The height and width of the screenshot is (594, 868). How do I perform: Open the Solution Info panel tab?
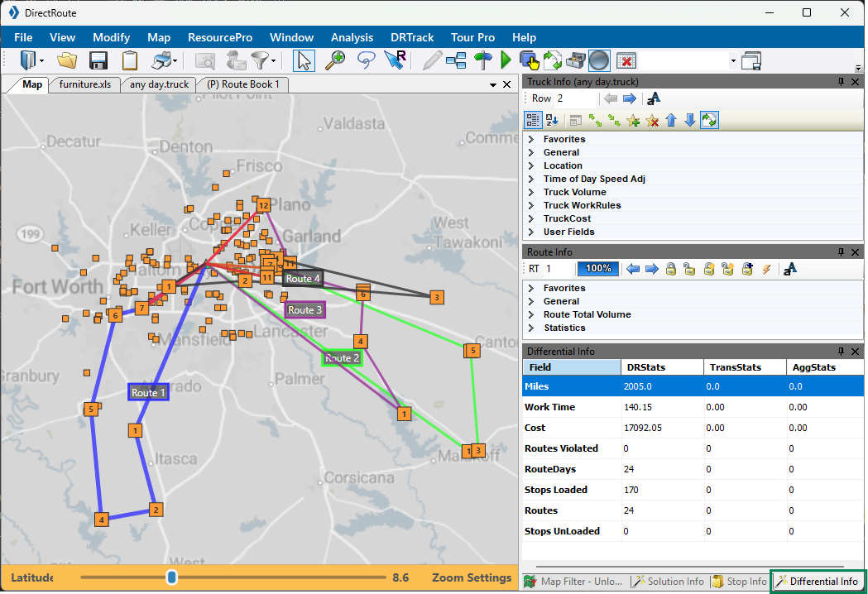[669, 582]
